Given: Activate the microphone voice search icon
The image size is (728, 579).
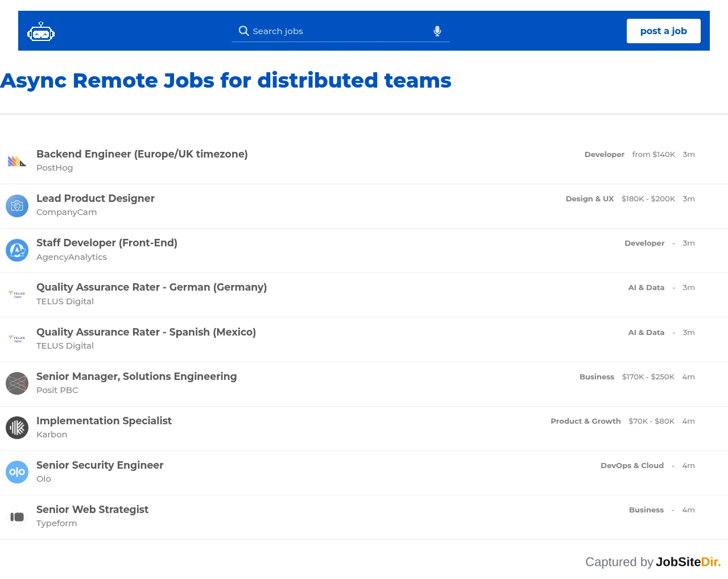Looking at the screenshot, I should 437,31.
